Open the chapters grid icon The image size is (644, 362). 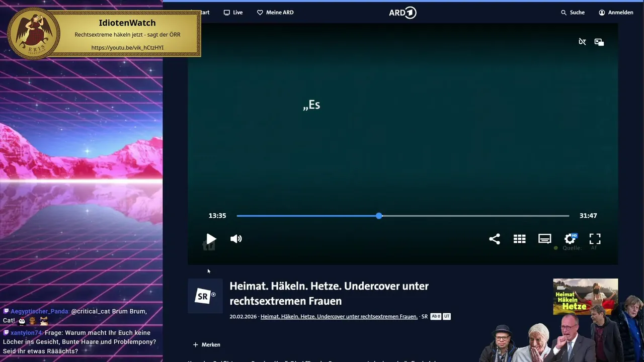(520, 239)
